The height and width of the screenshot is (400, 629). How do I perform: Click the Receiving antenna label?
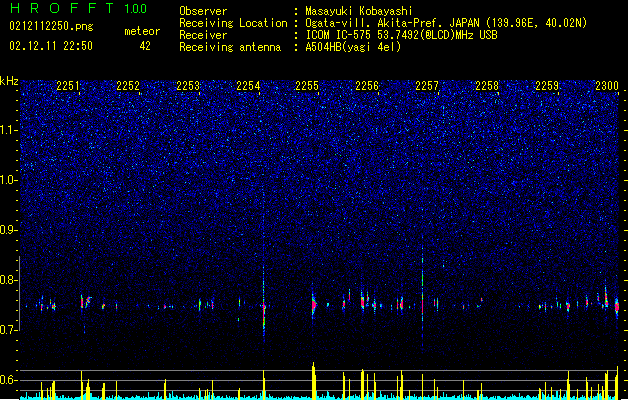coord(230,47)
